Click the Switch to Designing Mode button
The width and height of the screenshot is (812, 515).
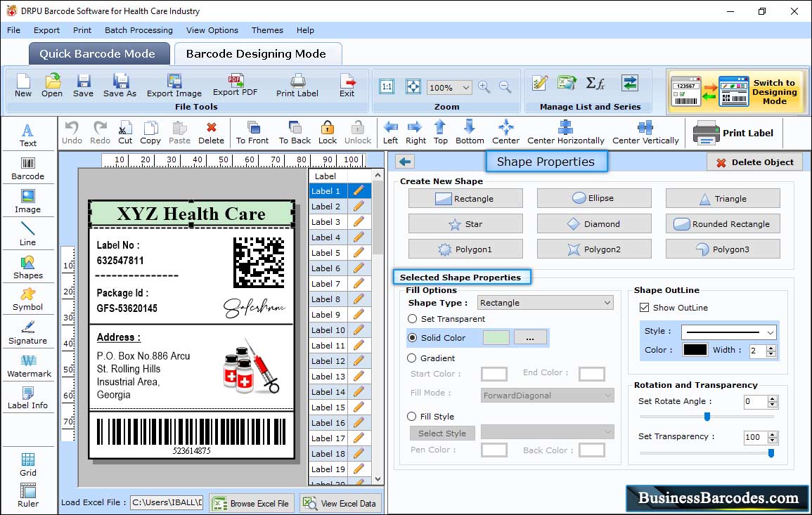pos(736,91)
